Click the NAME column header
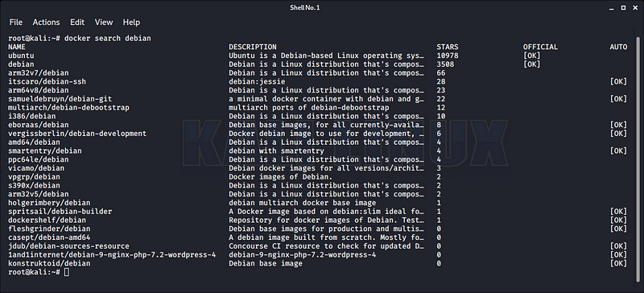 16,47
